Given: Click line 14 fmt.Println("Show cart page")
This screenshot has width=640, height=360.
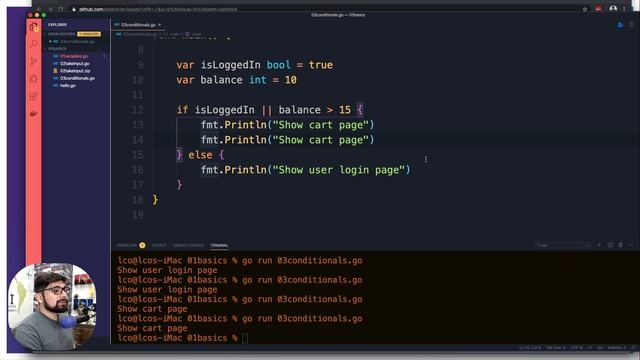Looking at the screenshot, I should pyautogui.click(x=287, y=140).
